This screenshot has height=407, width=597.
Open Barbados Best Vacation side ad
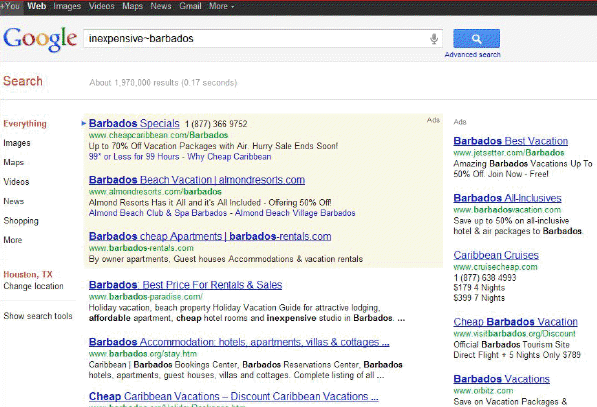click(511, 141)
